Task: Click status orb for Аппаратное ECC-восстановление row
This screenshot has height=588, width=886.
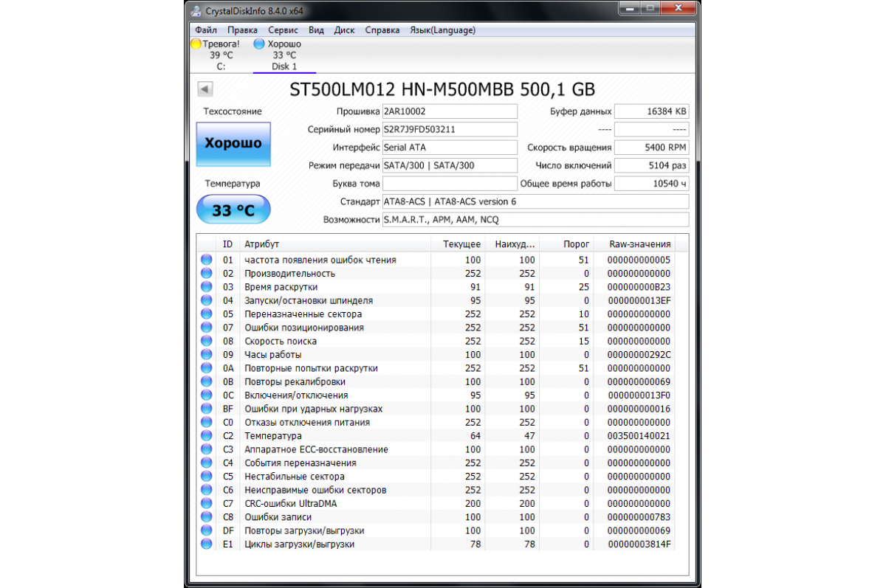Action: point(206,449)
